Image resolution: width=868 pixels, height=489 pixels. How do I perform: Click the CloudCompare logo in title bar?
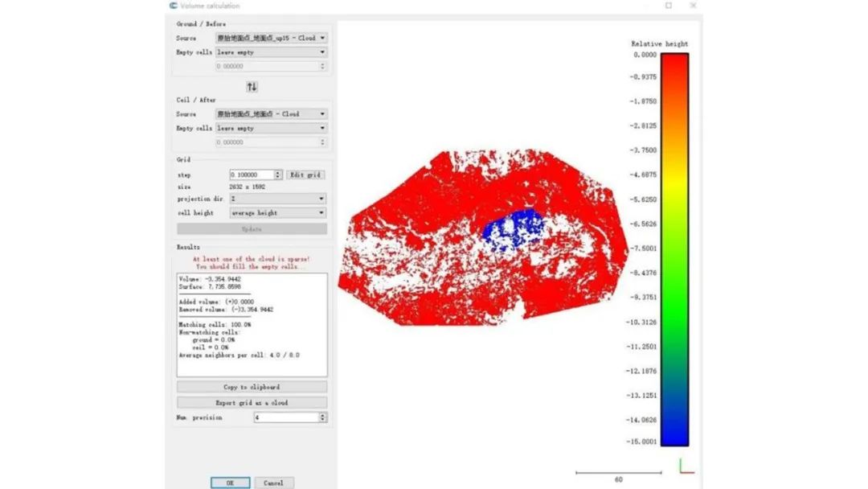point(174,6)
